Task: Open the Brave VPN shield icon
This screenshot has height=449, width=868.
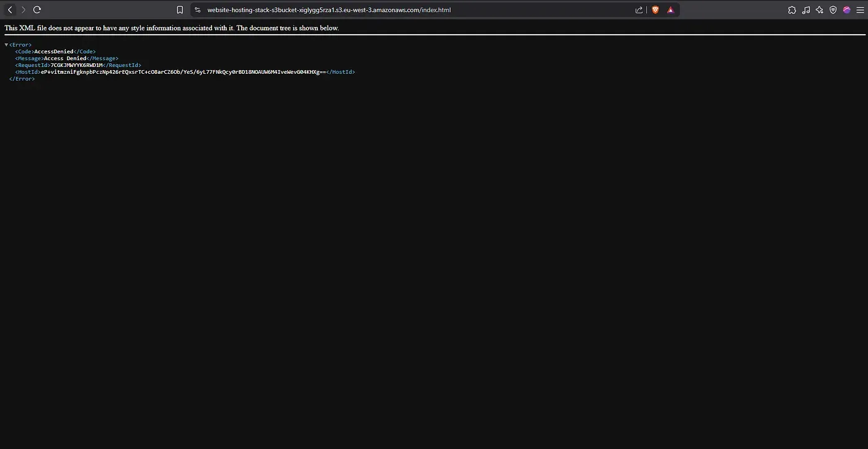Action: pos(833,9)
